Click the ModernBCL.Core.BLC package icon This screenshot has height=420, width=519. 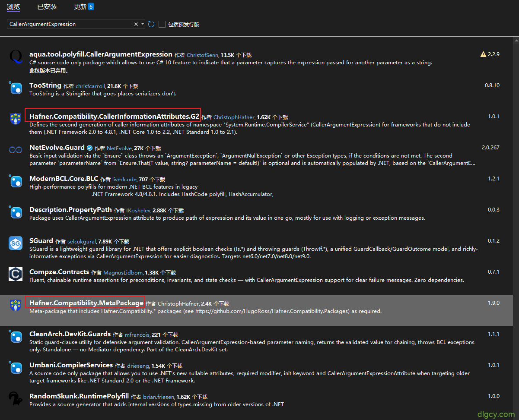pyautogui.click(x=16, y=181)
